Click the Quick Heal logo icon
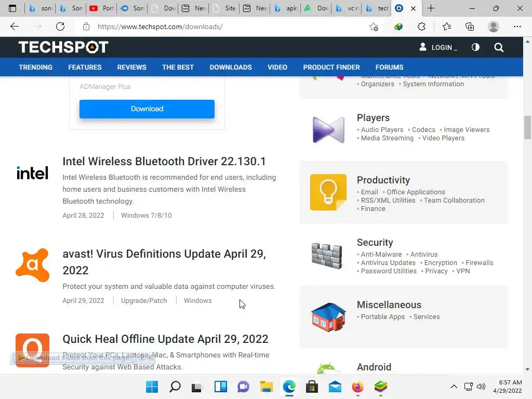The width and height of the screenshot is (532, 399). point(33,350)
